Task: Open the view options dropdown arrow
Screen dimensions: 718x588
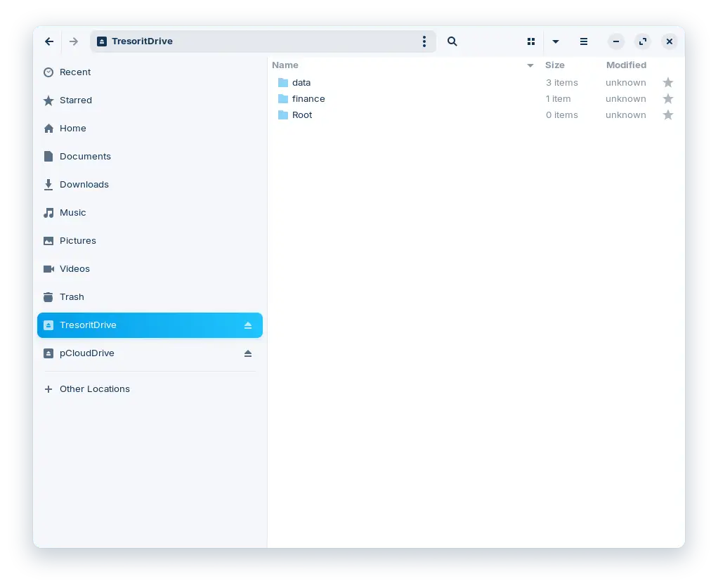Action: pyautogui.click(x=556, y=41)
